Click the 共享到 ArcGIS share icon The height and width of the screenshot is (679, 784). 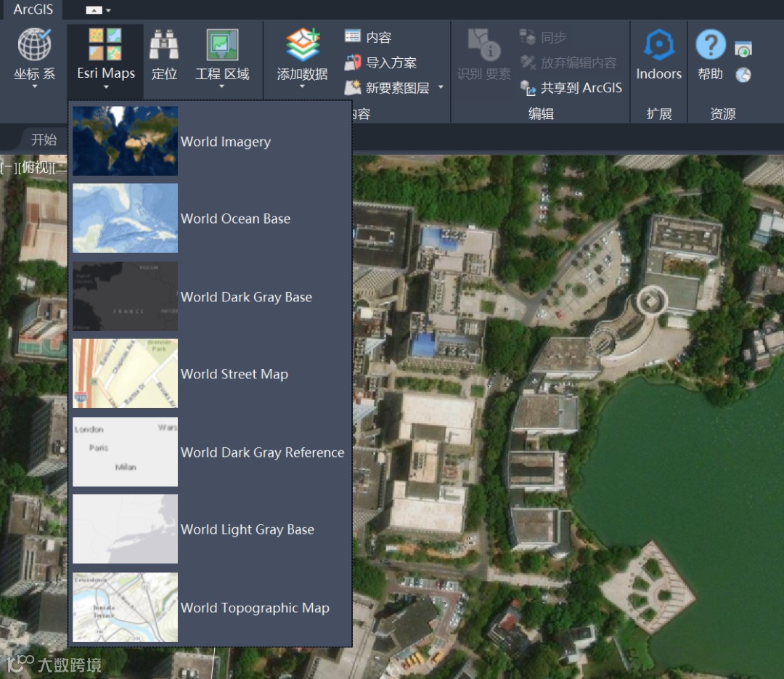click(x=528, y=88)
